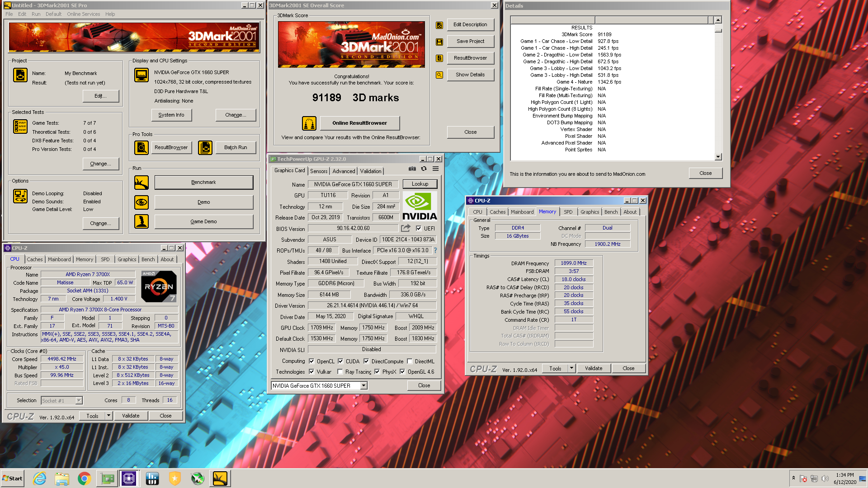Open Internet Explorer from the taskbar
This screenshot has height=488, width=868.
(40, 479)
